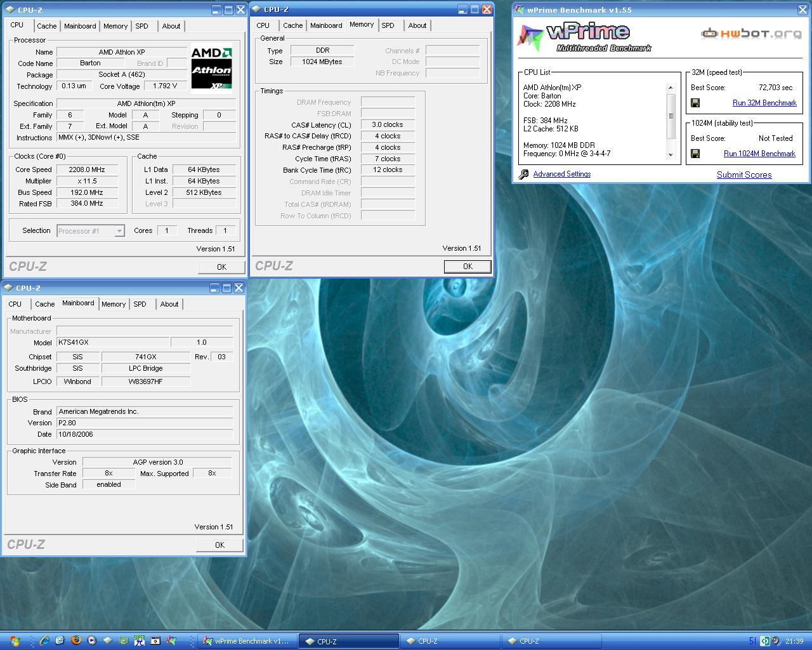
Task: Click the floppy save icon for 1024M score
Action: click(x=695, y=154)
